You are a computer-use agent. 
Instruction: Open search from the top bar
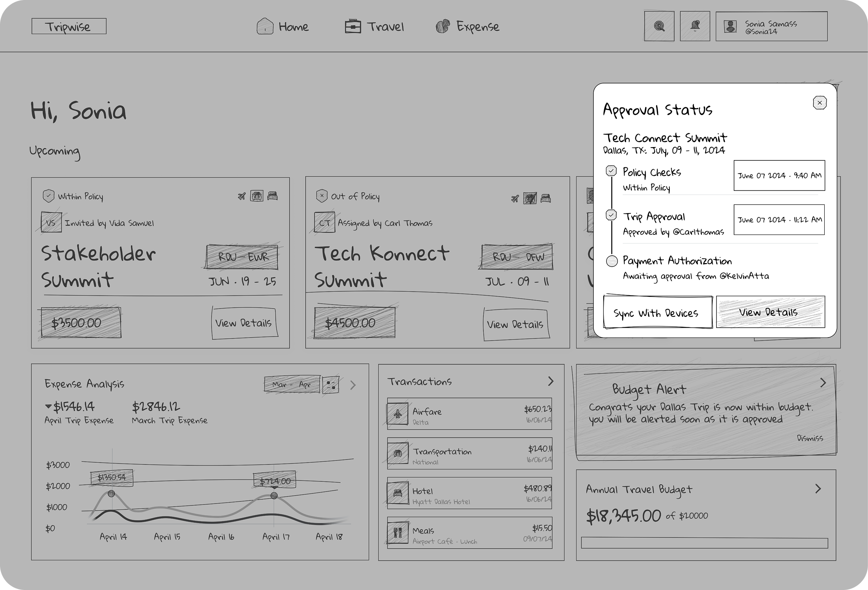[x=659, y=26]
